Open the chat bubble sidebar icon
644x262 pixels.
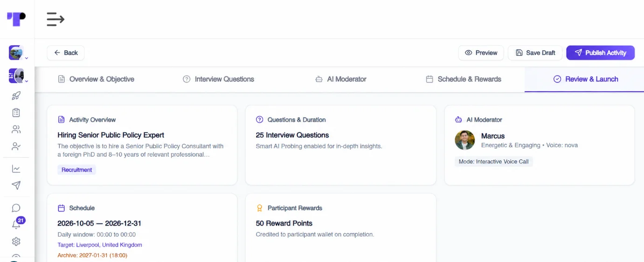[x=16, y=208]
